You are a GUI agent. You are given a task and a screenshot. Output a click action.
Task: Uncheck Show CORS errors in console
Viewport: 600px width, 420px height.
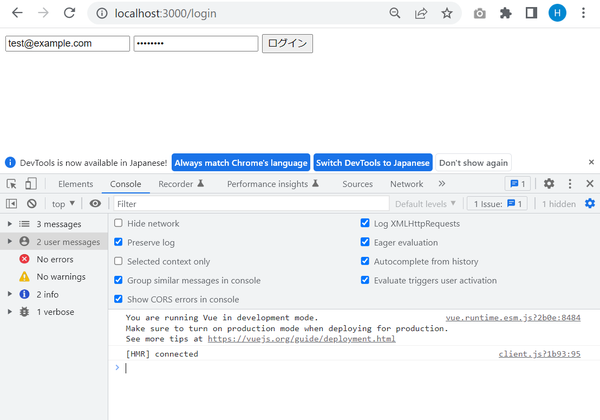pos(118,299)
